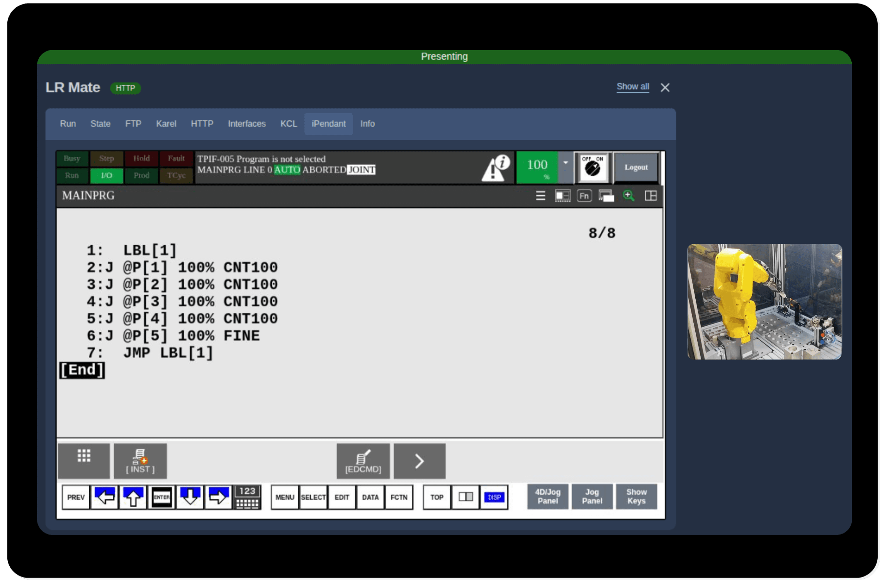Toggle the dual-pane display key next to DISP

click(465, 497)
